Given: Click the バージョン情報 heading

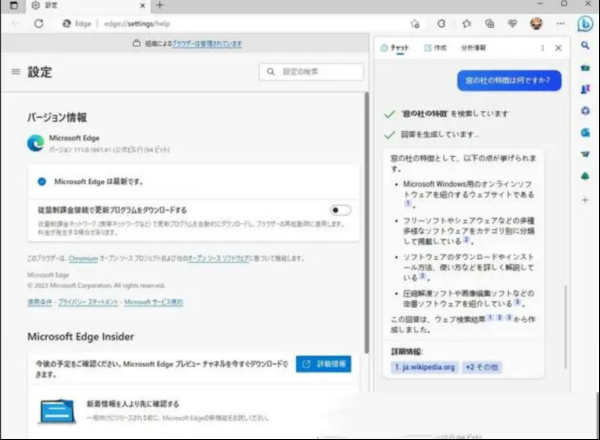Looking at the screenshot, I should tap(57, 117).
